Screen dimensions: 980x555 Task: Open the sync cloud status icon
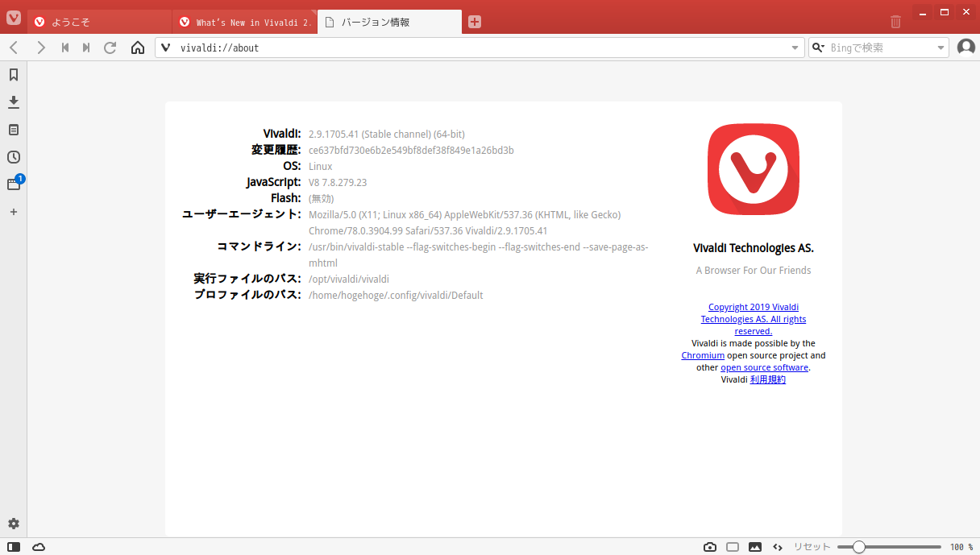(x=39, y=547)
